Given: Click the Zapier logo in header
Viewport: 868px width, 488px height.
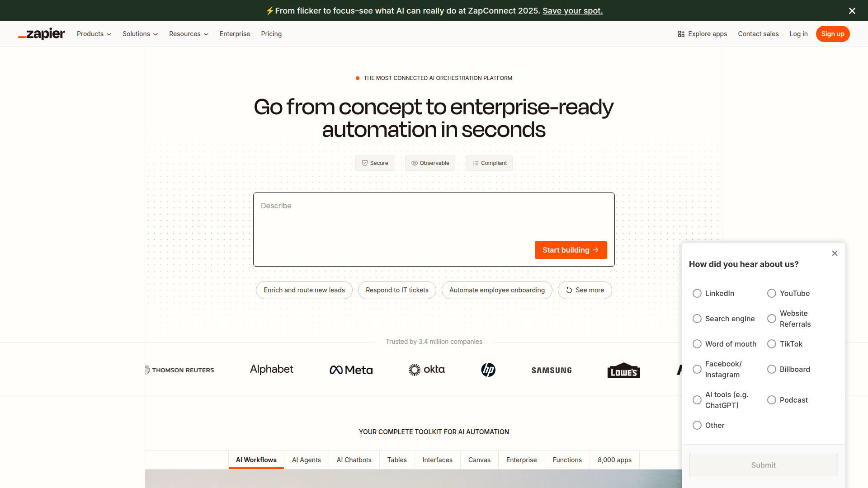Looking at the screenshot, I should [42, 34].
